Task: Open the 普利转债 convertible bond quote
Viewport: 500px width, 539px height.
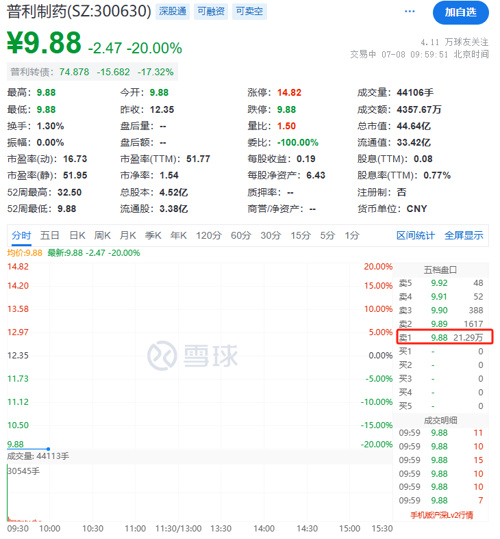Action: [x=92, y=72]
